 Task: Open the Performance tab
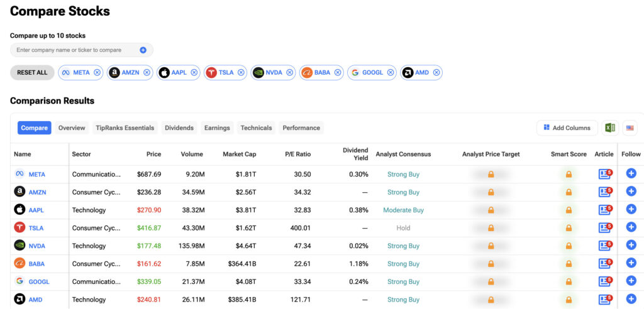pos(301,127)
